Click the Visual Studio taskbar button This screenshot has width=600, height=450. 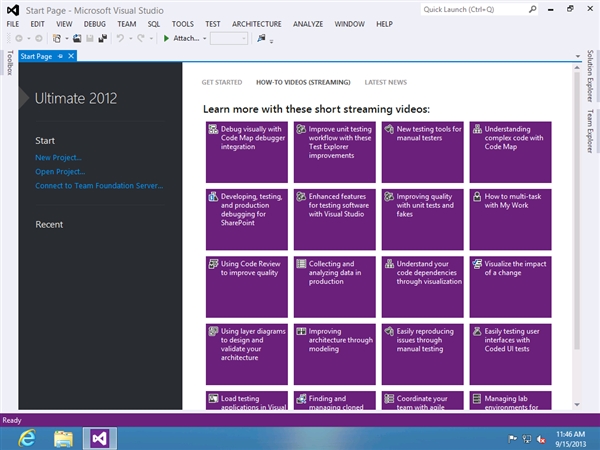[99, 439]
